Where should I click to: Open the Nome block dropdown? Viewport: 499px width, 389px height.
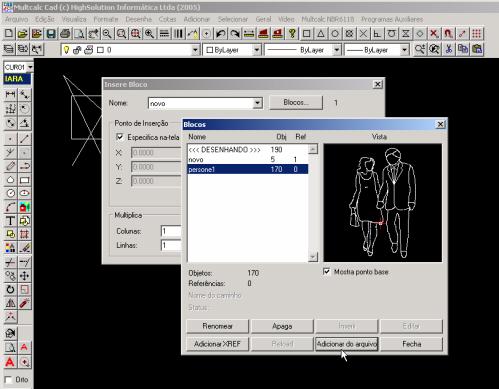coord(257,103)
